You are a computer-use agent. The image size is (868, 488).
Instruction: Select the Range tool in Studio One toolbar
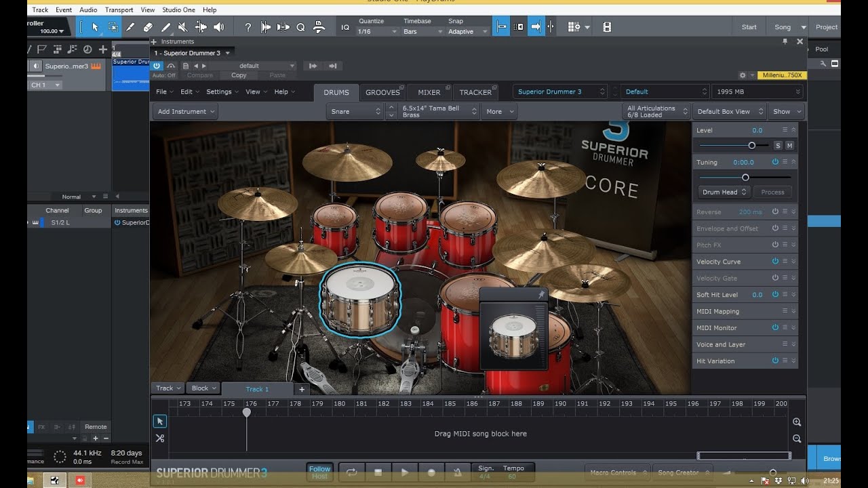113,27
